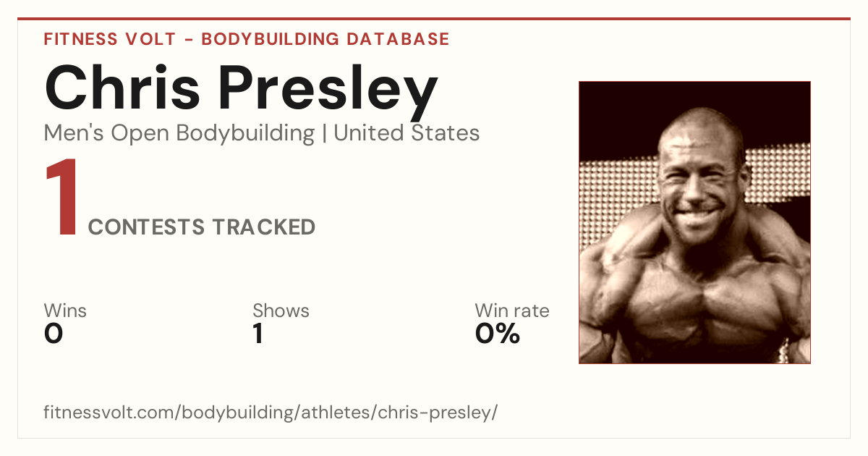Click the United States country label
This screenshot has width=868, height=456.
click(x=407, y=133)
